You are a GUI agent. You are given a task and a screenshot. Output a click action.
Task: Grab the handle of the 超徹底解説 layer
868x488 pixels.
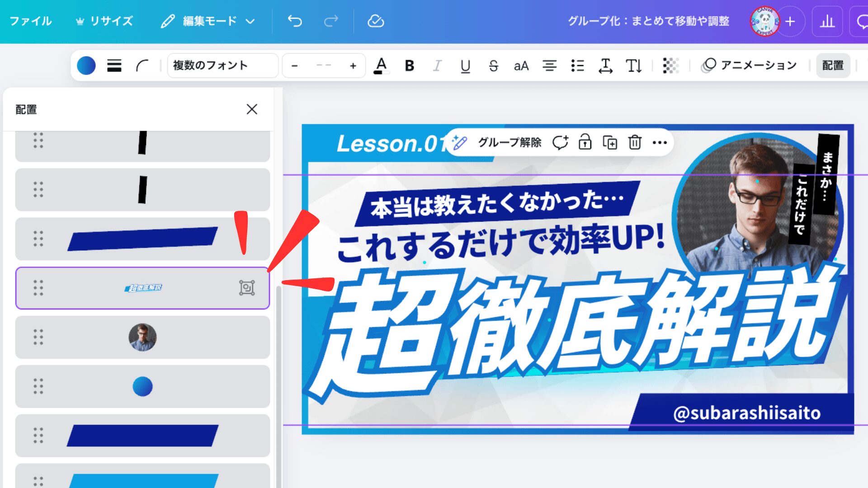coord(38,288)
